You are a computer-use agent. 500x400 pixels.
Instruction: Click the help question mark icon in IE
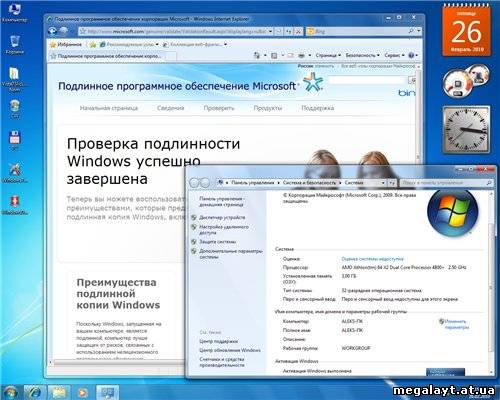[x=411, y=55]
